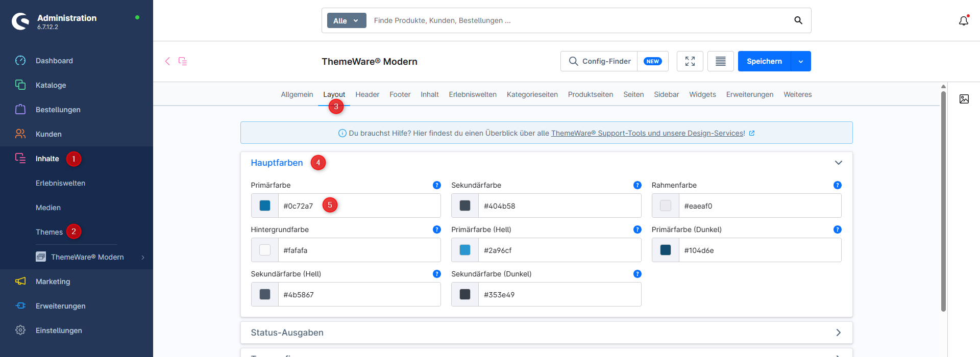Click the ThemeWare Modern theme icon in the sidebar

41,257
